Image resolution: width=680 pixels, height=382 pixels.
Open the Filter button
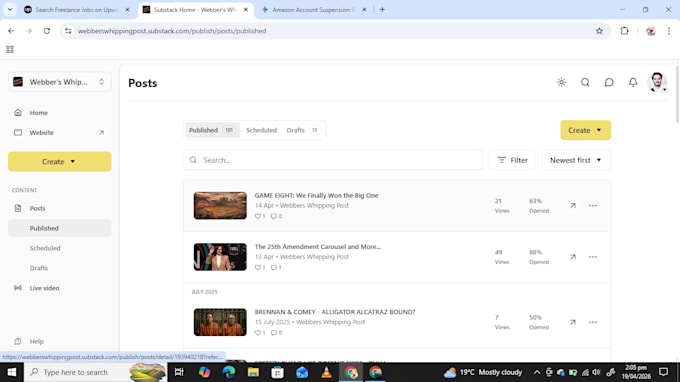(x=512, y=160)
